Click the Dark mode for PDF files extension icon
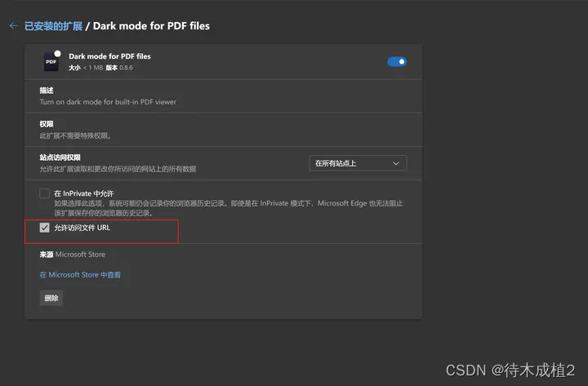This screenshot has height=386, width=588. pyautogui.click(x=51, y=61)
